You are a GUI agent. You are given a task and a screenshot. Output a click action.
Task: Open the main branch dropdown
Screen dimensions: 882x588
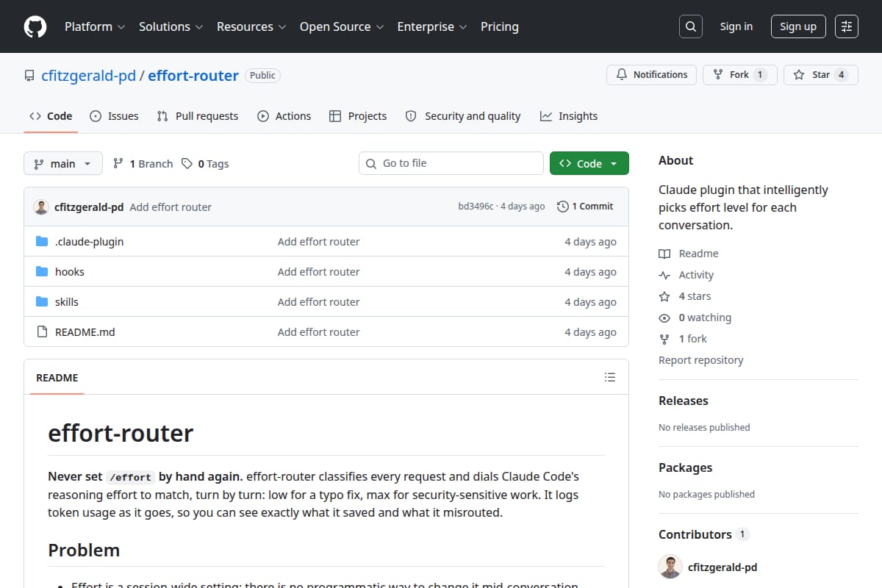63,163
